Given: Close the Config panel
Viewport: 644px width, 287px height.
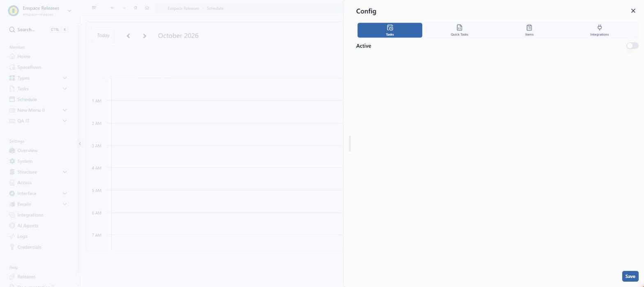Looking at the screenshot, I should [x=633, y=11].
